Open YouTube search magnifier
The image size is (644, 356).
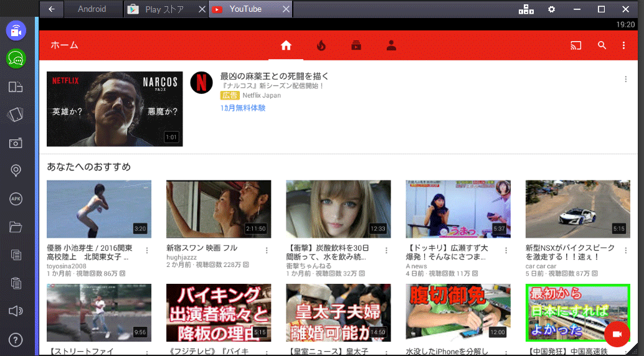pyautogui.click(x=602, y=45)
